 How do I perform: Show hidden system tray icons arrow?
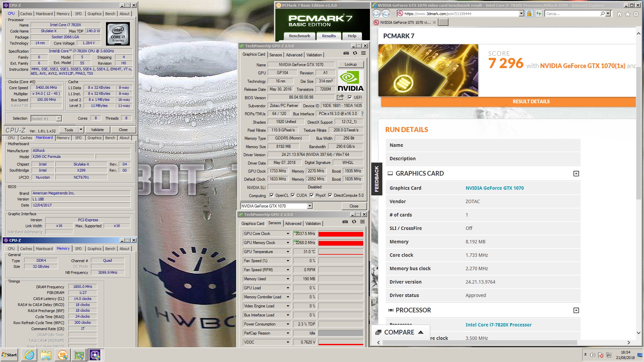[585, 355]
